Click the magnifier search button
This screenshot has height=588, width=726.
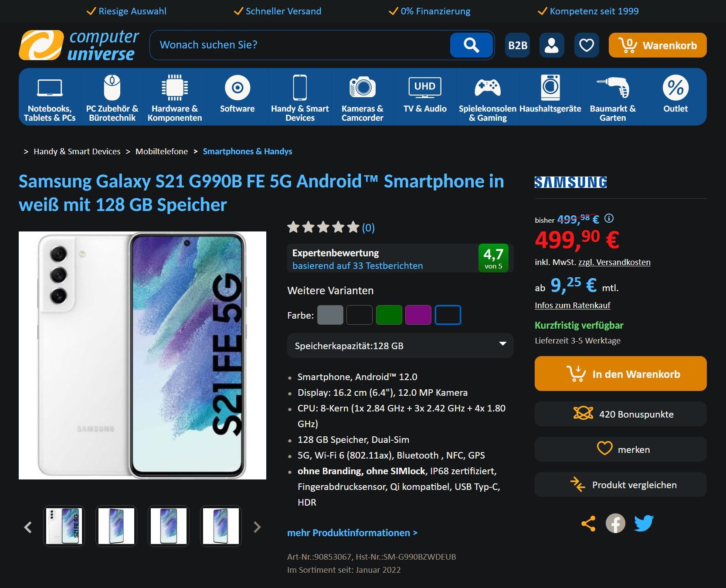tap(471, 45)
